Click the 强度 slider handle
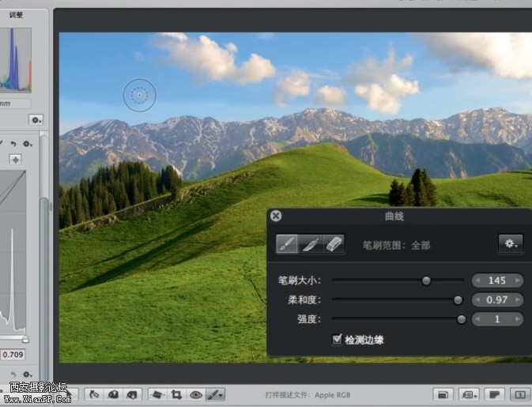The height and width of the screenshot is (407, 532). click(x=461, y=320)
